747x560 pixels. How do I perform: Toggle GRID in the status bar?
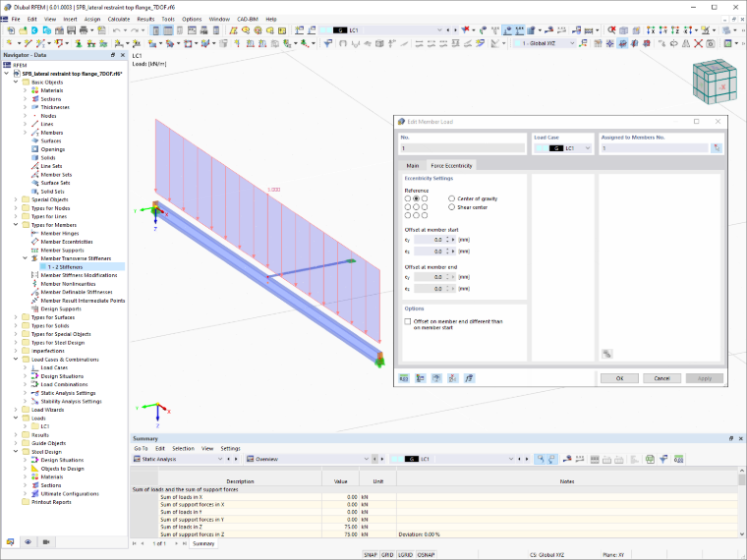(x=387, y=555)
